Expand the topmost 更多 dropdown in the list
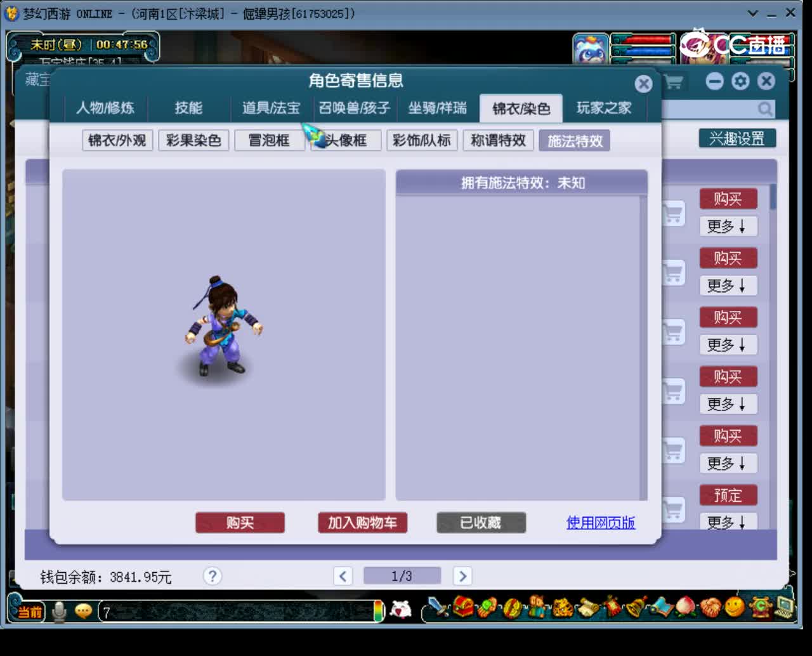The height and width of the screenshot is (656, 812). coord(728,226)
